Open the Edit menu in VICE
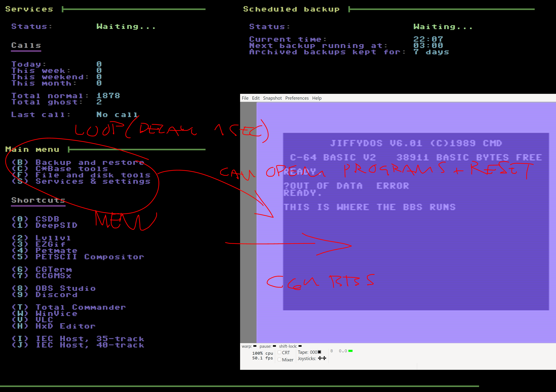556x392 pixels. click(256, 98)
